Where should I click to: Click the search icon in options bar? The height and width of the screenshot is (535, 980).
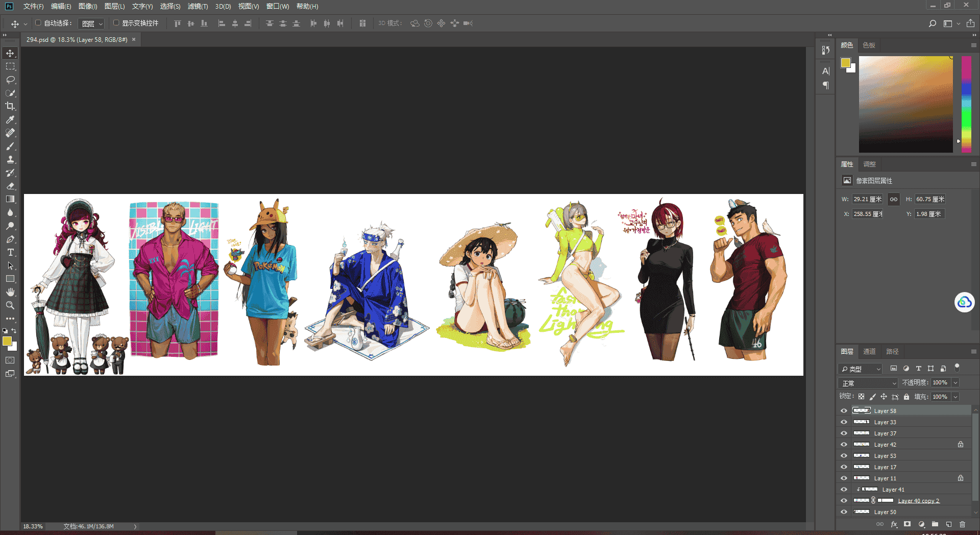[x=933, y=23]
